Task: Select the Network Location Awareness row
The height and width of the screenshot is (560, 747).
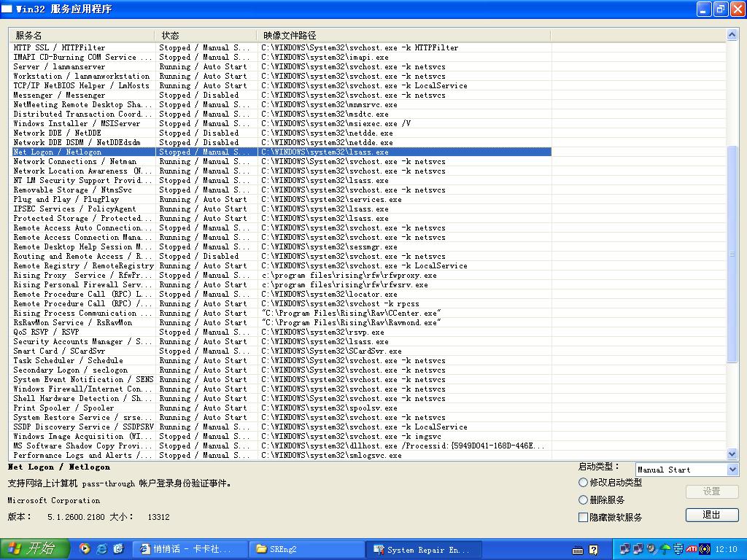Action: coord(281,171)
